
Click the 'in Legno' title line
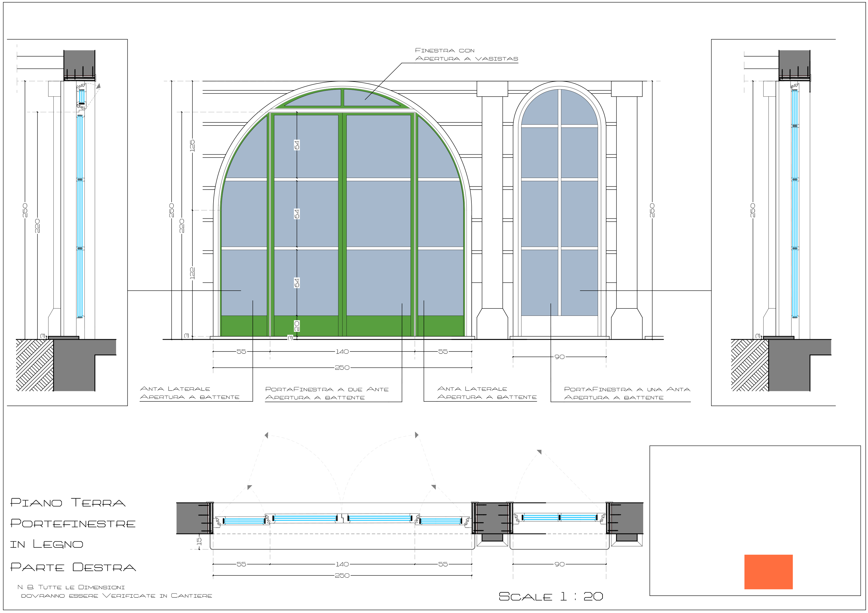tap(46, 544)
